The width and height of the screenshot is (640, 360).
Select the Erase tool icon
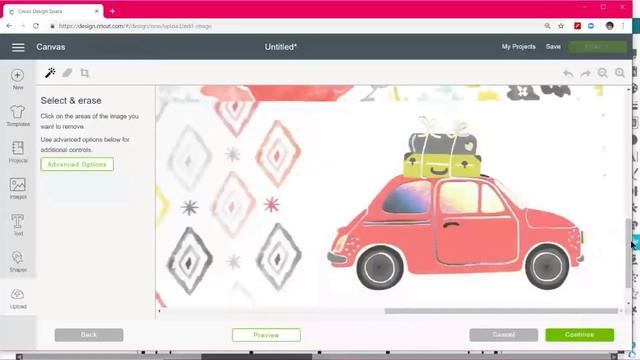click(x=67, y=73)
